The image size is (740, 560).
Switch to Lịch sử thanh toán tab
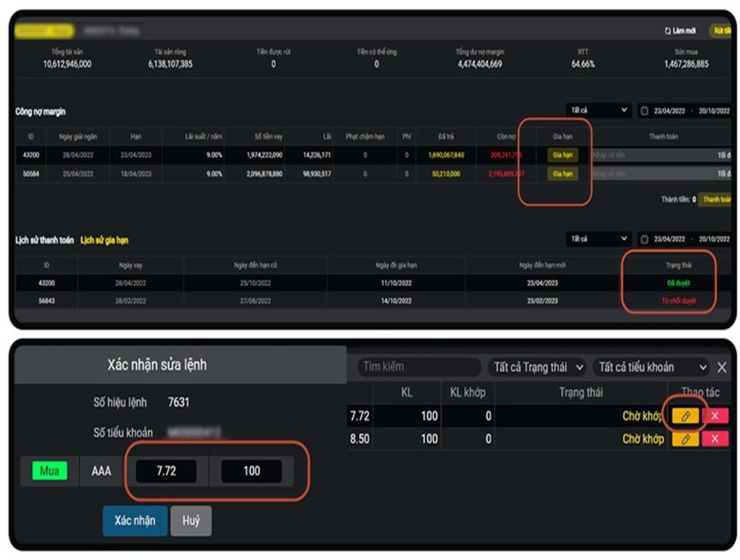click(x=45, y=241)
